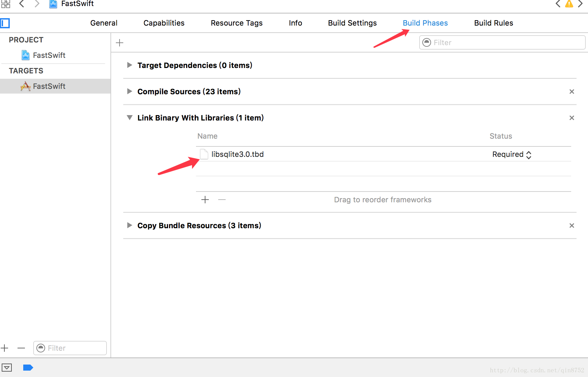Image resolution: width=588 pixels, height=377 pixels.
Task: Toggle the project and targets list sidebar
Action: coord(5,23)
